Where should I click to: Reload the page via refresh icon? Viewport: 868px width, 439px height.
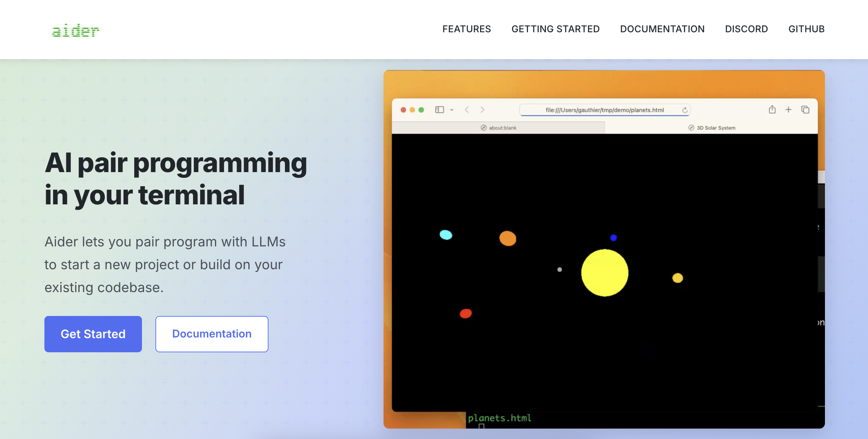pos(685,110)
